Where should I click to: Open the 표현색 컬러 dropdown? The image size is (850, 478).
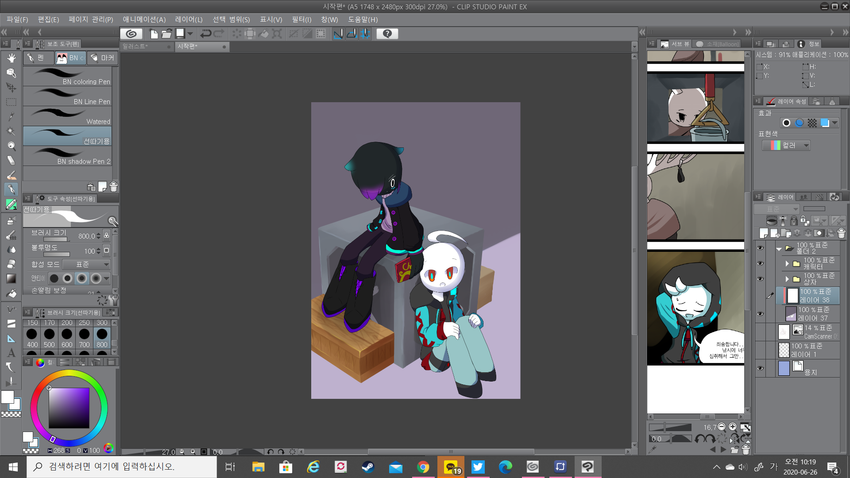point(786,145)
